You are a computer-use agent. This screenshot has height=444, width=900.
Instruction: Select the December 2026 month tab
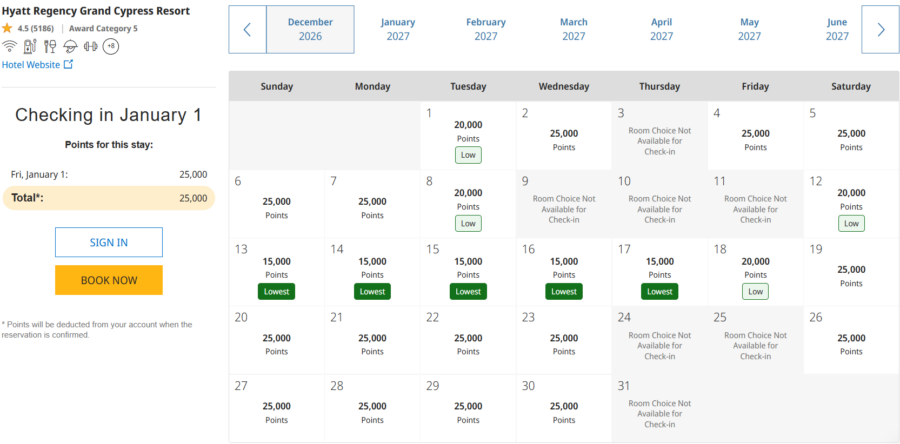pyautogui.click(x=310, y=30)
